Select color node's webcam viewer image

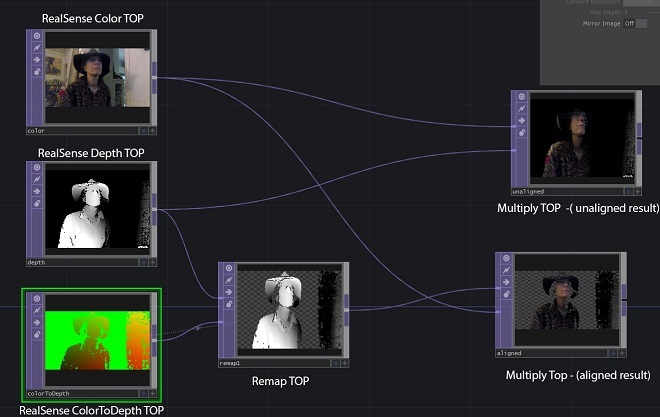(x=98, y=77)
